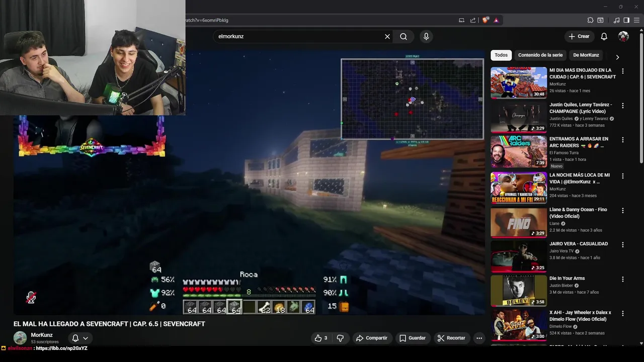Open LA NOCHE MÁS LOCA thumbnail
Image resolution: width=644 pixels, height=362 pixels.
tap(519, 188)
